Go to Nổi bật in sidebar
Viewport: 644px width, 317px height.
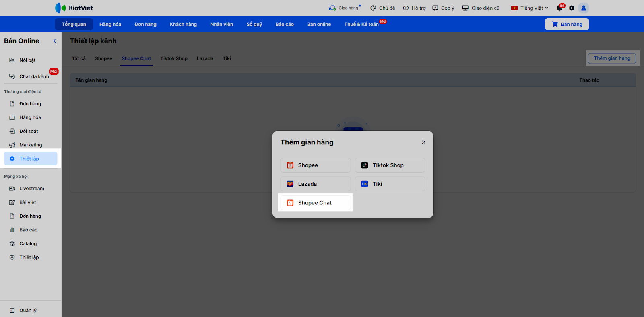pos(31,60)
